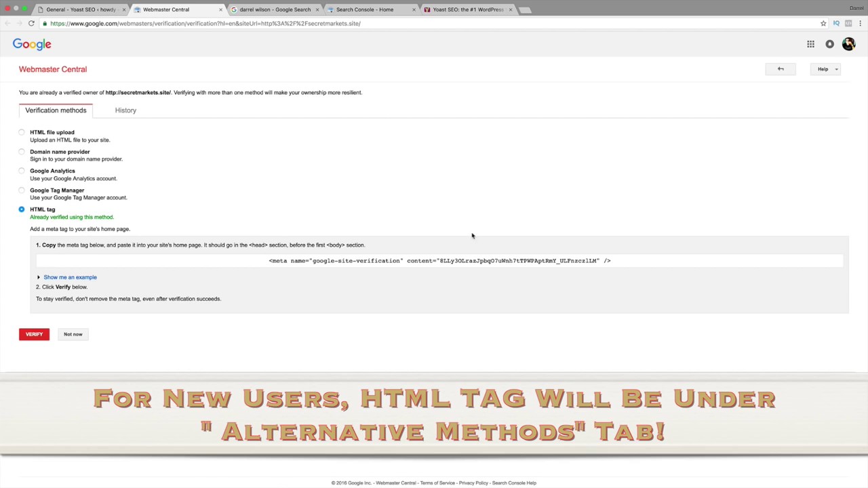Select the Google Analytics radio button
Image resolution: width=868 pixels, height=488 pixels.
tap(22, 171)
